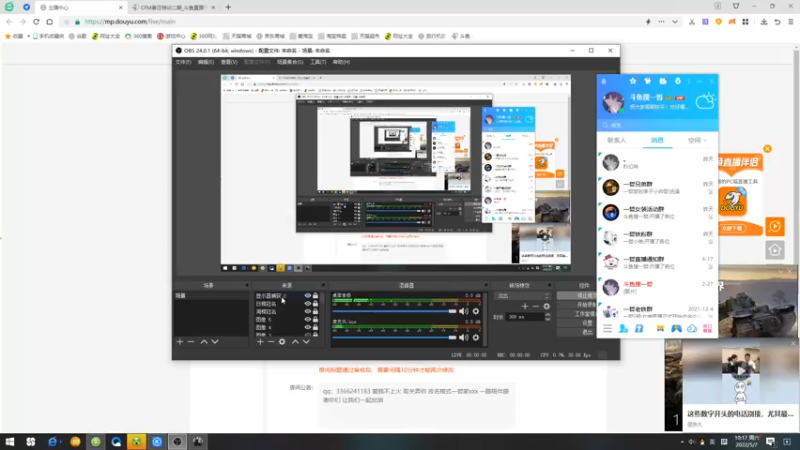This screenshot has height=450, width=800.
Task: Toggle lock on second source row
Action: click(315, 304)
